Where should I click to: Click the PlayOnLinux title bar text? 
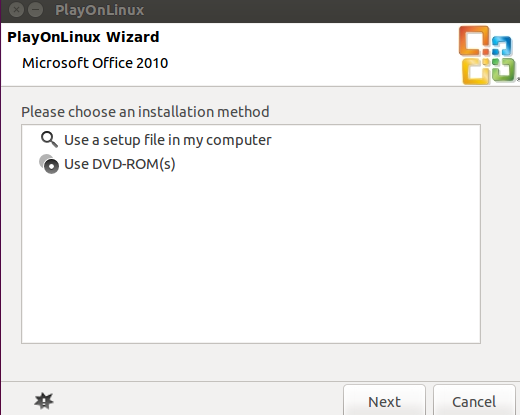pyautogui.click(x=100, y=10)
